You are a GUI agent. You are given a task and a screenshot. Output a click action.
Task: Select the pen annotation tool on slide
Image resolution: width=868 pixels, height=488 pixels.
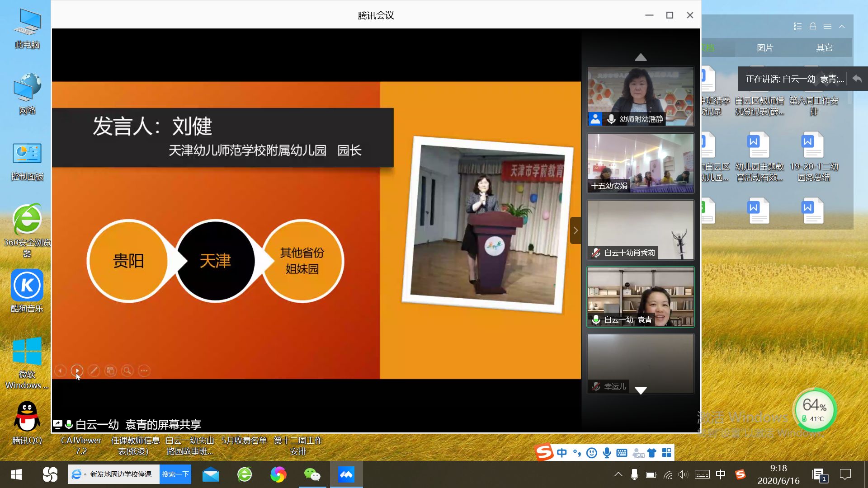(94, 371)
